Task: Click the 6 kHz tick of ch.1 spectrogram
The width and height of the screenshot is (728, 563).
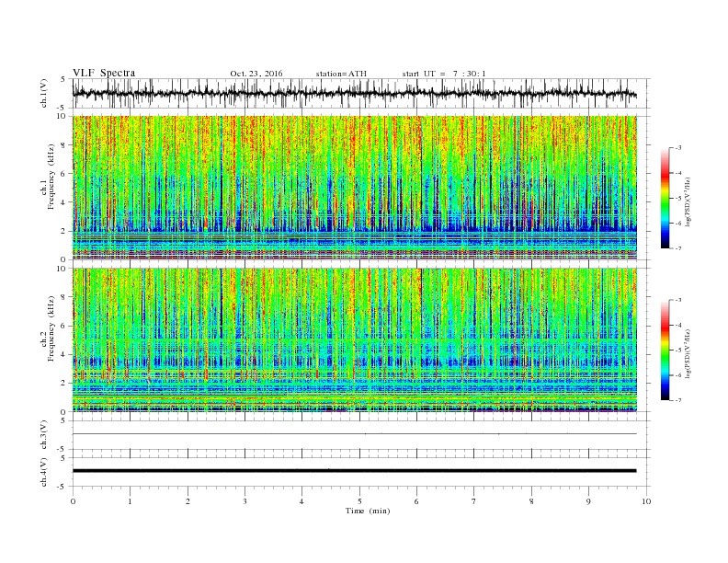Action: (64, 174)
